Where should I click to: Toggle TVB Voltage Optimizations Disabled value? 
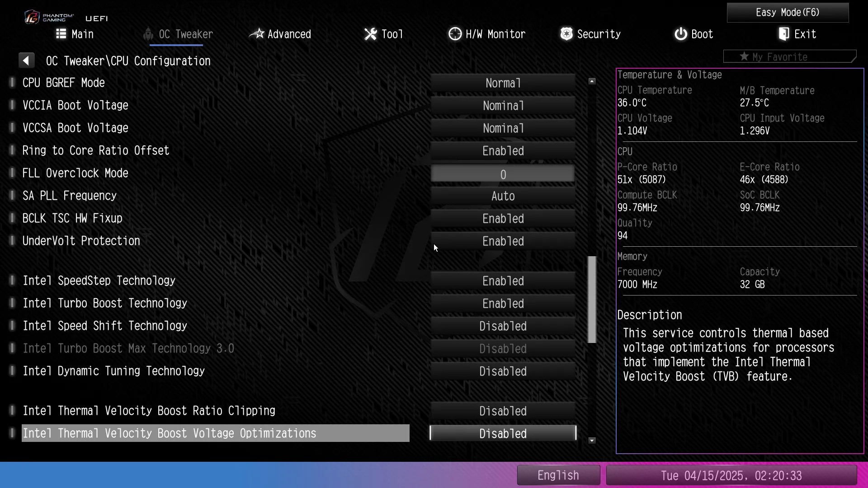[503, 434]
